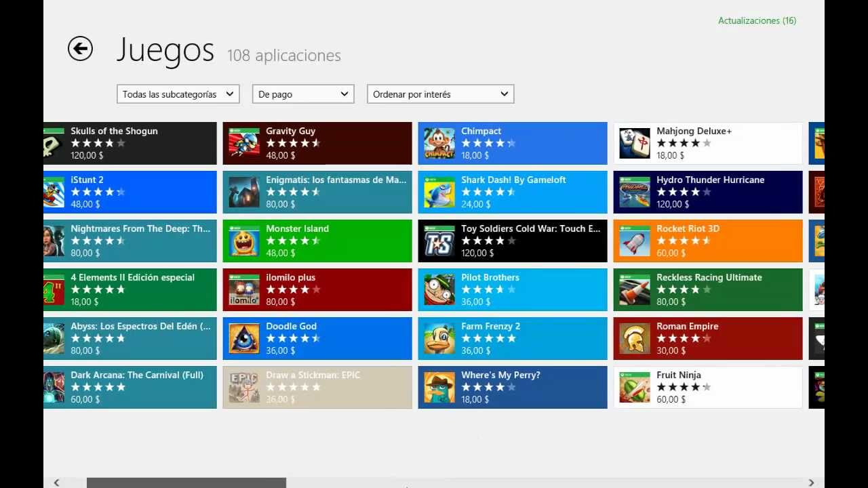The width and height of the screenshot is (868, 488).
Task: Open the De pago price filter
Action: [303, 94]
